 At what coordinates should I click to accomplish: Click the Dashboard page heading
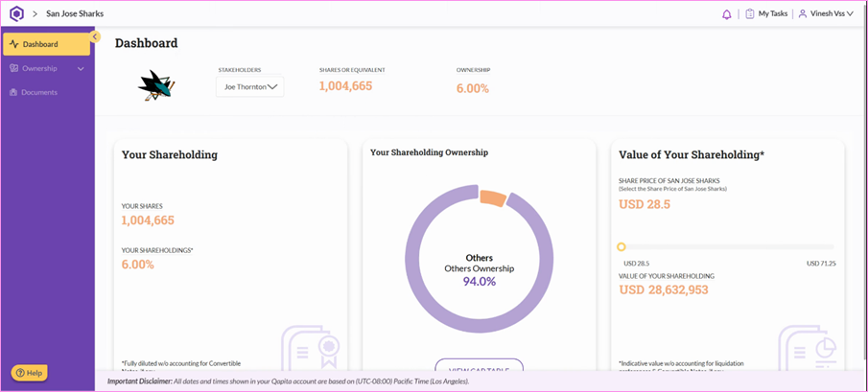pos(146,43)
